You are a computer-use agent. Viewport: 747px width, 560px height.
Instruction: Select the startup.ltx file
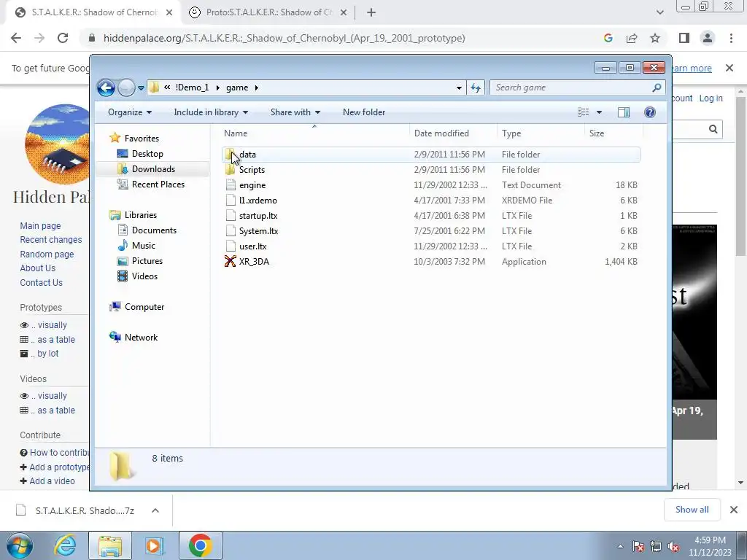coord(430,216)
